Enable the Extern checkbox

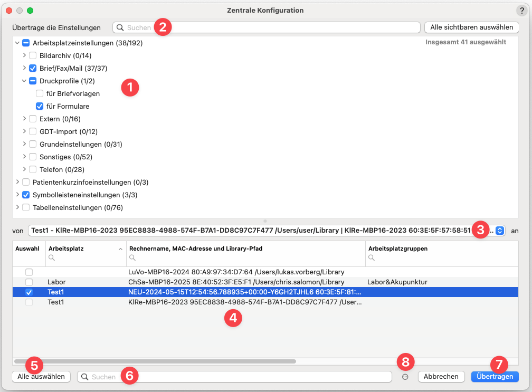click(x=33, y=119)
